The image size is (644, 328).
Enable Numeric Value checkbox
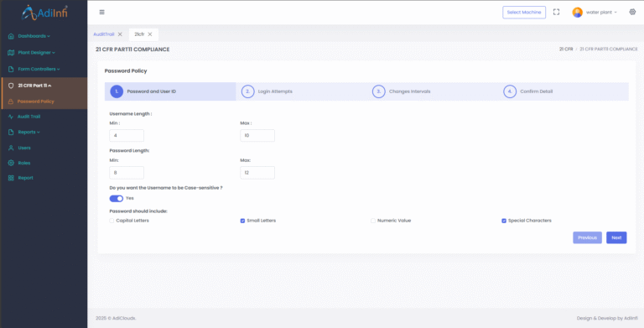(x=373, y=221)
